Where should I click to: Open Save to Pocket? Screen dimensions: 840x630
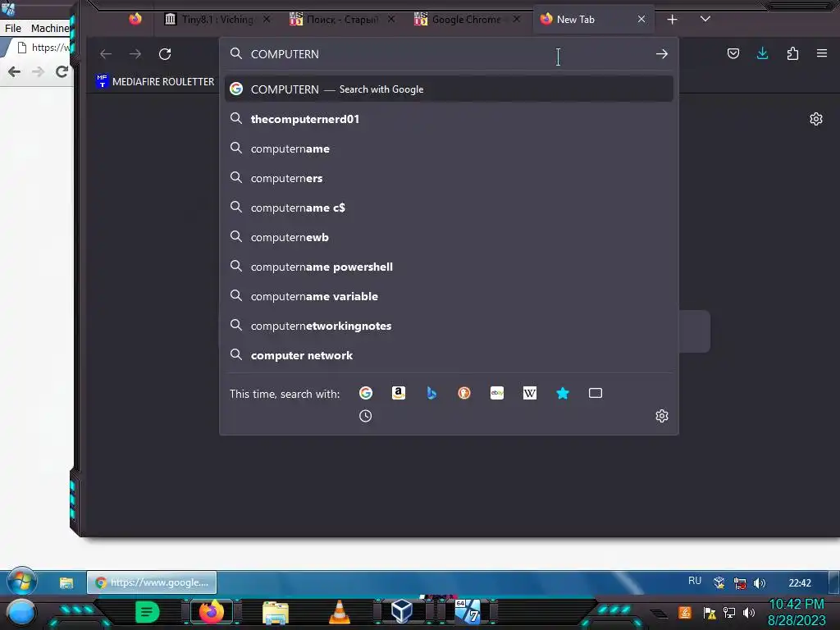click(x=733, y=53)
